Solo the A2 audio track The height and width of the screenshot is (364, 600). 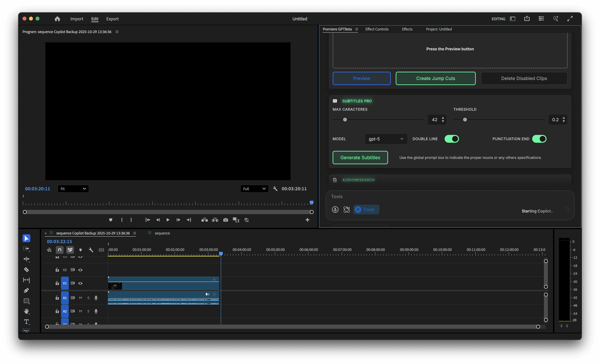click(88, 311)
